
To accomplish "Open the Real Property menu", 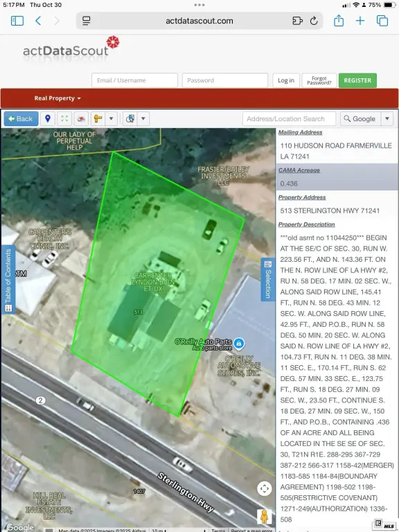I will coord(57,98).
